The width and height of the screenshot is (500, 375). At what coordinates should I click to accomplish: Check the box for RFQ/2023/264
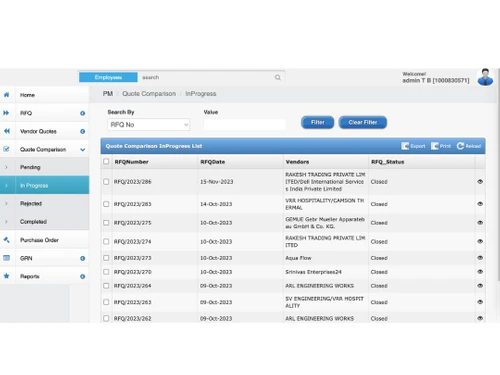click(x=106, y=286)
